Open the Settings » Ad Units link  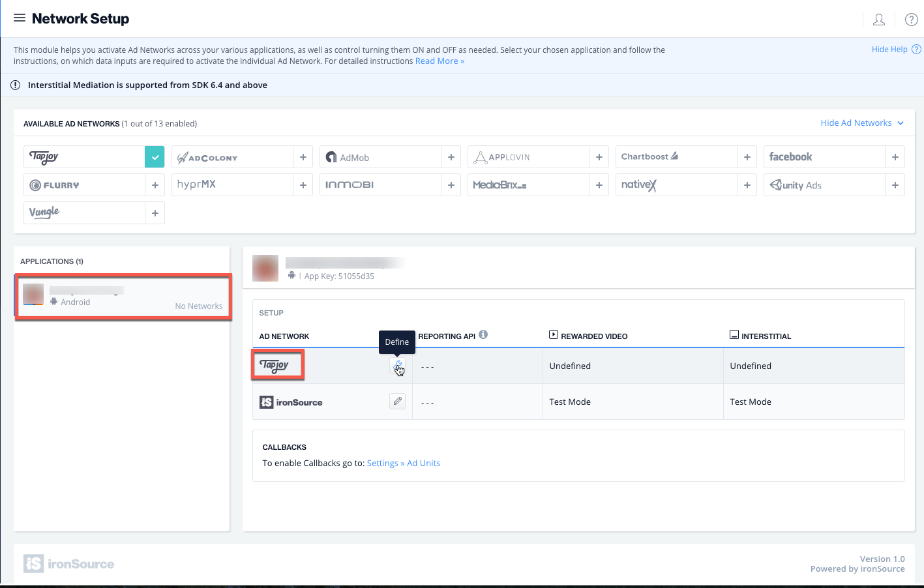pyautogui.click(x=404, y=463)
